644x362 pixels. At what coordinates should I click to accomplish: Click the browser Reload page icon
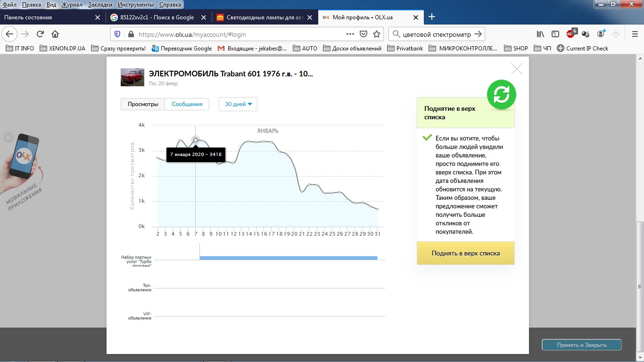[40, 34]
